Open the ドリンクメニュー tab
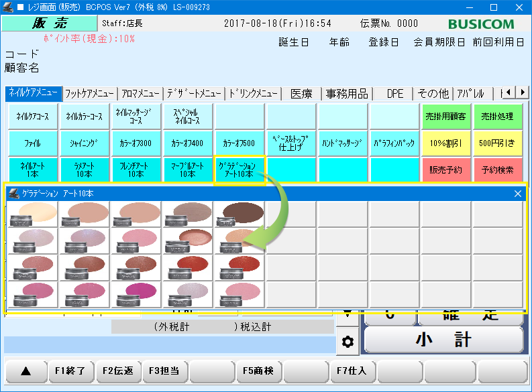Screen dimensions: 532x392 [253, 93]
